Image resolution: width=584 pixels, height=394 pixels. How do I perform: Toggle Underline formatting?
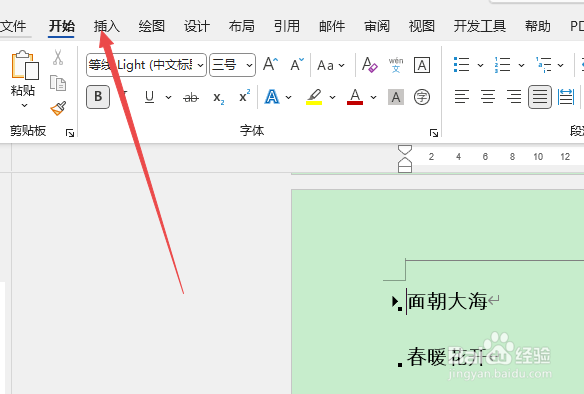tap(149, 97)
